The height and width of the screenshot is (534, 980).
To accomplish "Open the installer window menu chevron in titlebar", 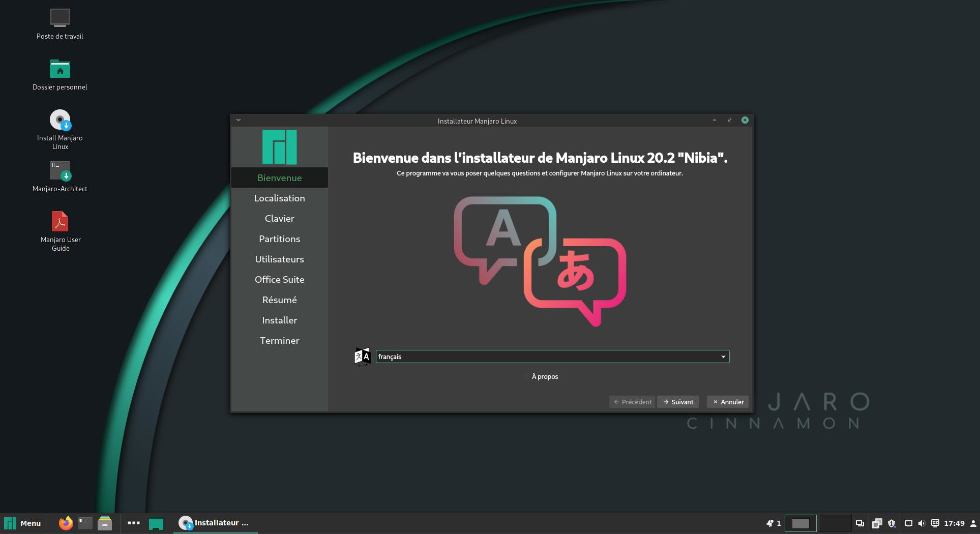I will (x=239, y=121).
